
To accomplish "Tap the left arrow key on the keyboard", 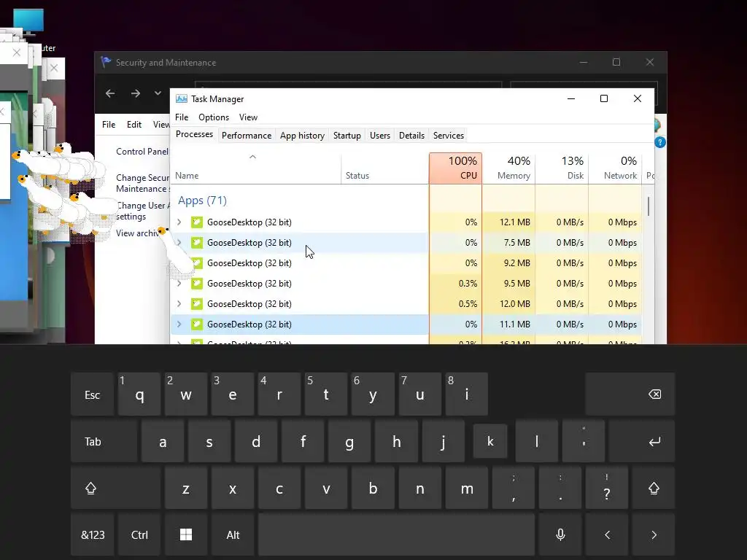I will point(607,534).
